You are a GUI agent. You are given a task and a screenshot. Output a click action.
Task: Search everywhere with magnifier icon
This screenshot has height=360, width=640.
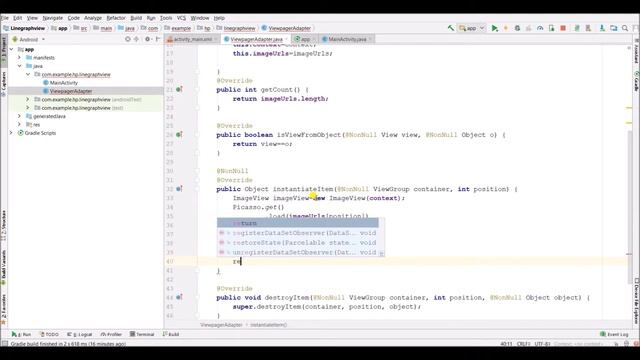(625, 28)
